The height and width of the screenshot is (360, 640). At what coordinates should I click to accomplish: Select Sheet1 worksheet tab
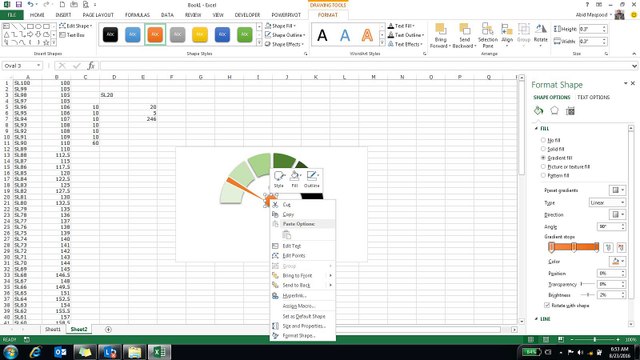point(53,329)
